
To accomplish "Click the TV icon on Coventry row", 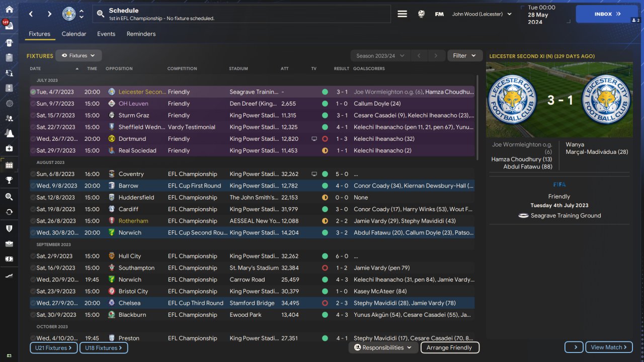I will point(314,174).
